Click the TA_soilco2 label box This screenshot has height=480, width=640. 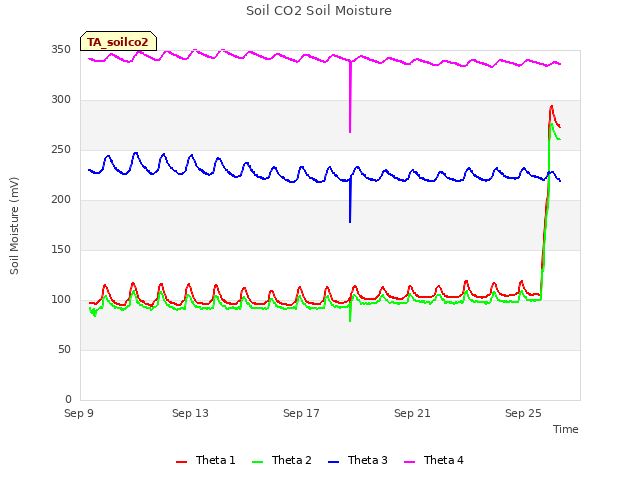click(x=118, y=41)
